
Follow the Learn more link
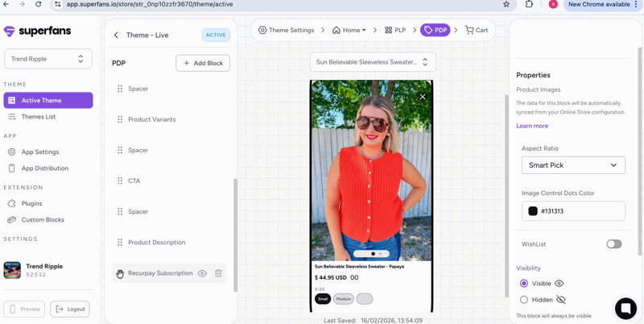(532, 126)
